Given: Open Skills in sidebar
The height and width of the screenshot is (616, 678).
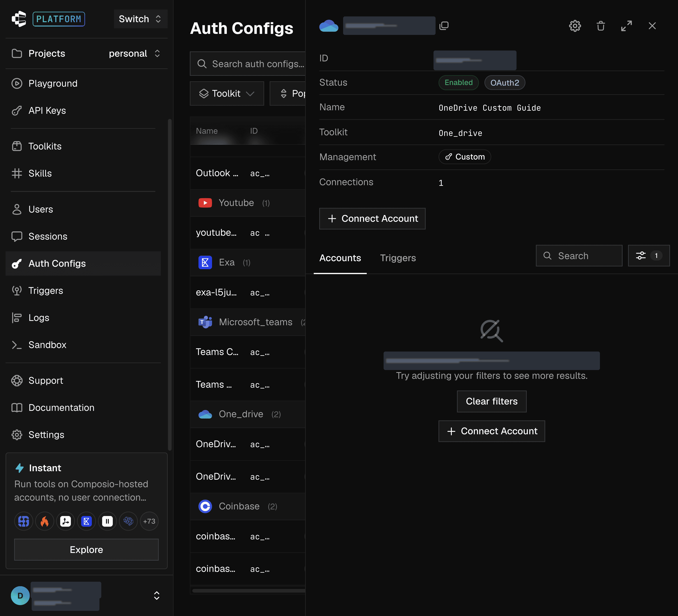Looking at the screenshot, I should (x=83, y=174).
